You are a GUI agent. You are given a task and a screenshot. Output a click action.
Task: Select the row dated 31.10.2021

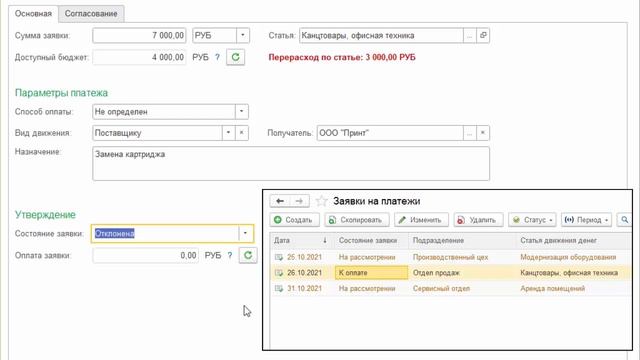coord(451,288)
